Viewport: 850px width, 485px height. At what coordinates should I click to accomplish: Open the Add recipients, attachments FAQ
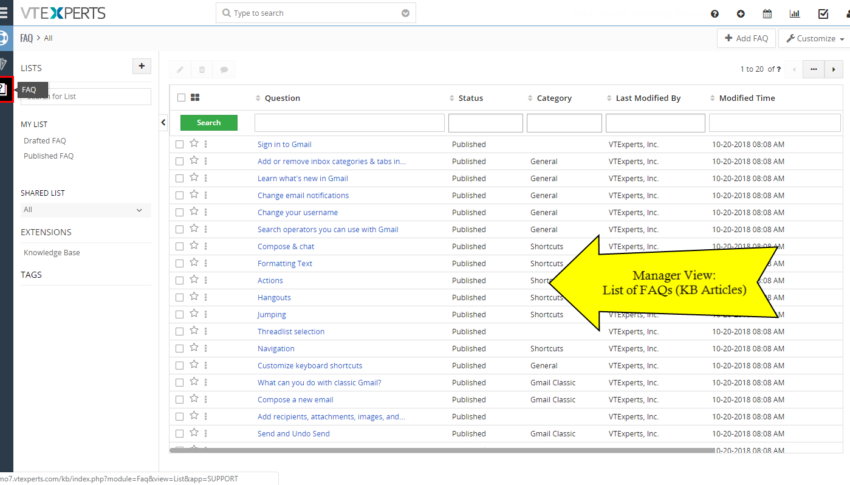point(331,417)
